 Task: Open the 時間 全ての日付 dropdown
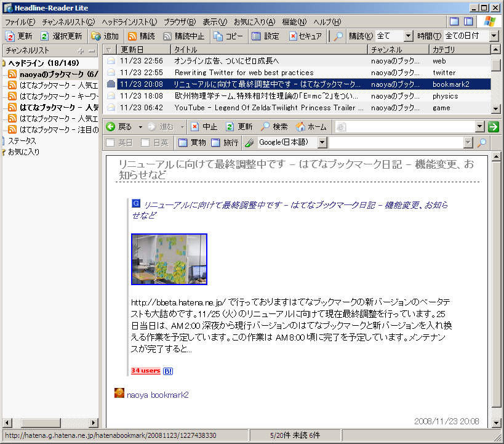point(494,36)
